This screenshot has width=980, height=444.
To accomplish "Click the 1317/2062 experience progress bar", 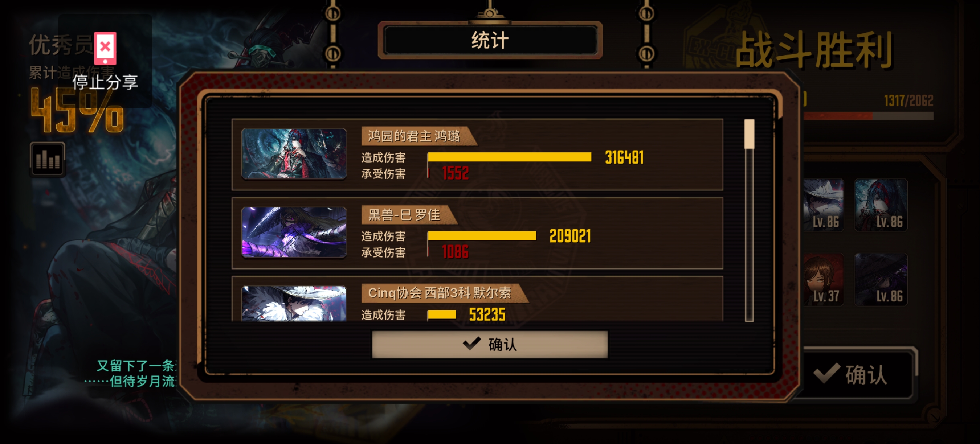I will pos(867,116).
